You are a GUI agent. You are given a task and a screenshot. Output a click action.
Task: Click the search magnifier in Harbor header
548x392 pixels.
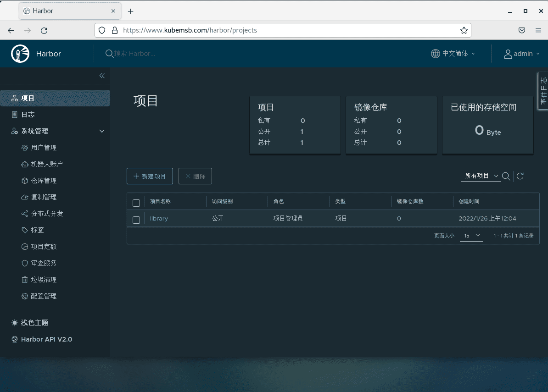click(x=109, y=53)
